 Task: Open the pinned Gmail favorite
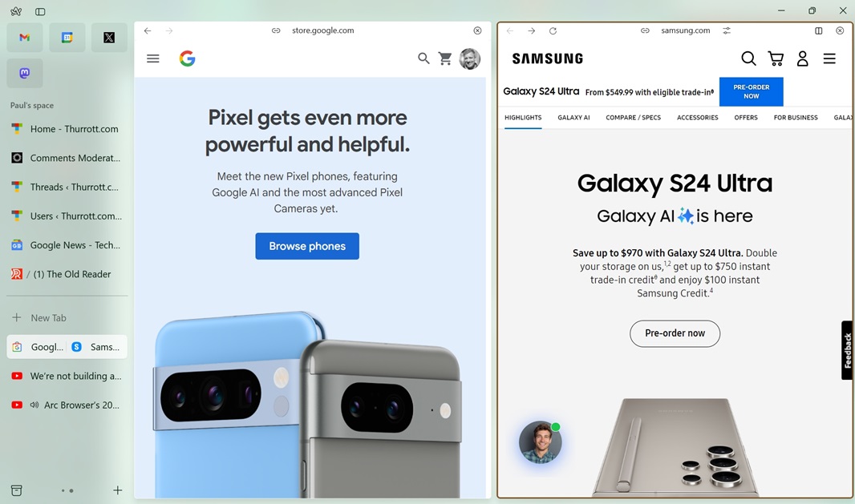[x=25, y=38]
